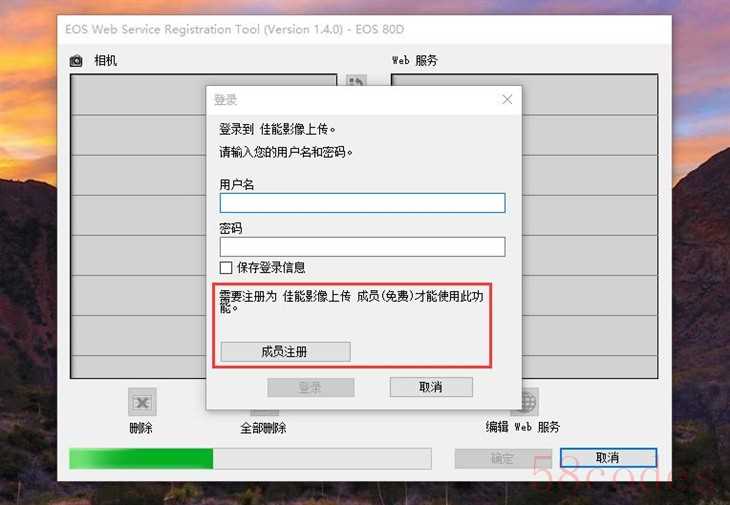Click the 编辑 Web 服务 globe icon
This screenshot has width=730, height=505.
[529, 402]
